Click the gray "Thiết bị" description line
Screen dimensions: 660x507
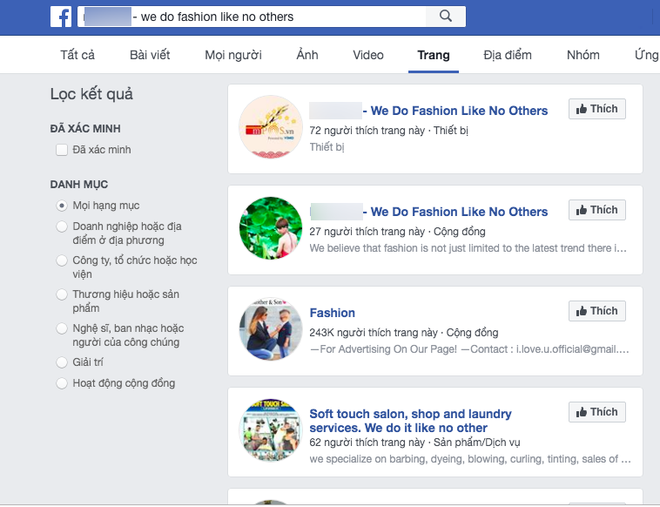pyautogui.click(x=327, y=147)
